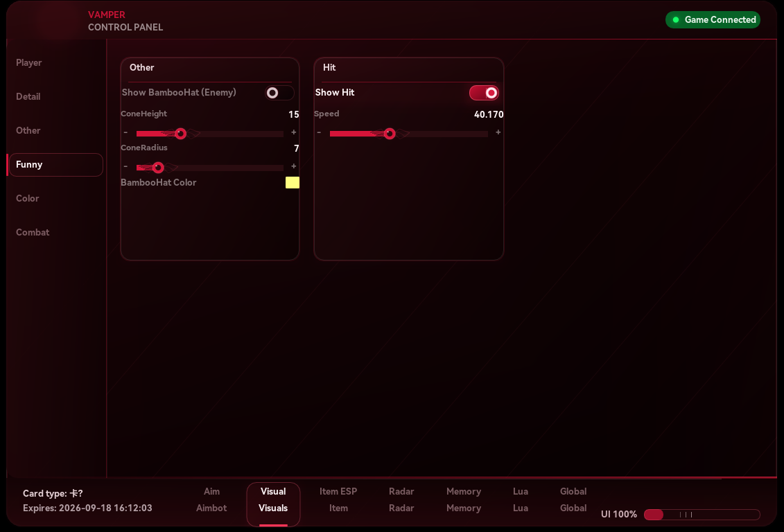The height and width of the screenshot is (532, 784).
Task: Decrease ConeRadius with the minus button
Action: coord(125,166)
